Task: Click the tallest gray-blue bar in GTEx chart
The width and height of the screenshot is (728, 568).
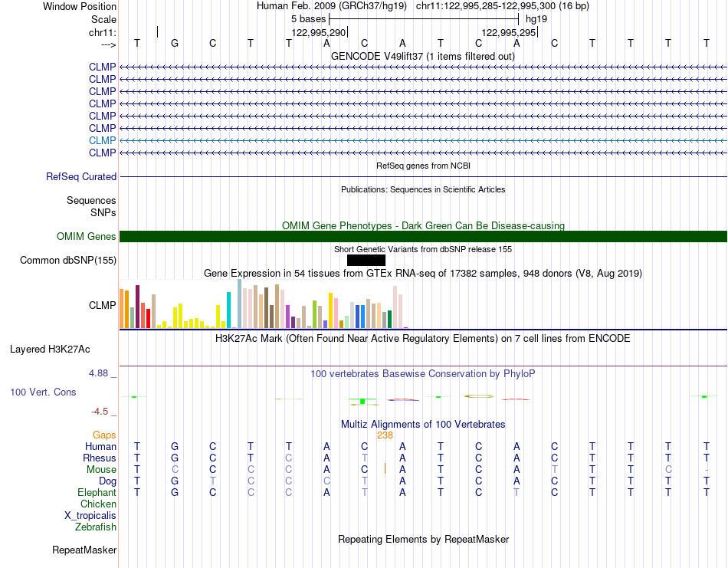Action: (x=240, y=304)
